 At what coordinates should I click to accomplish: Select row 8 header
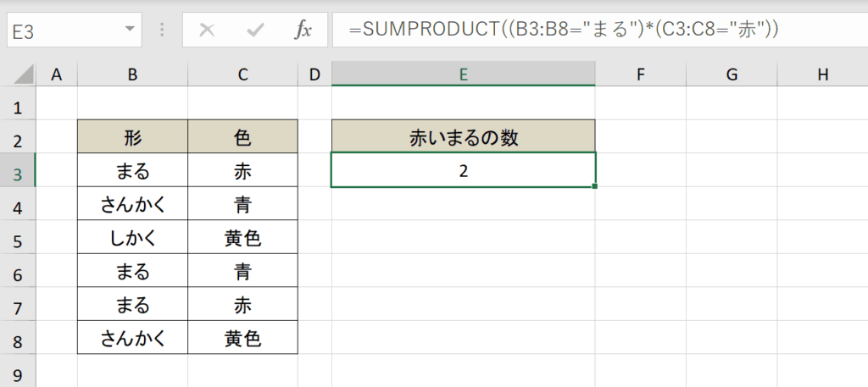[x=18, y=339]
